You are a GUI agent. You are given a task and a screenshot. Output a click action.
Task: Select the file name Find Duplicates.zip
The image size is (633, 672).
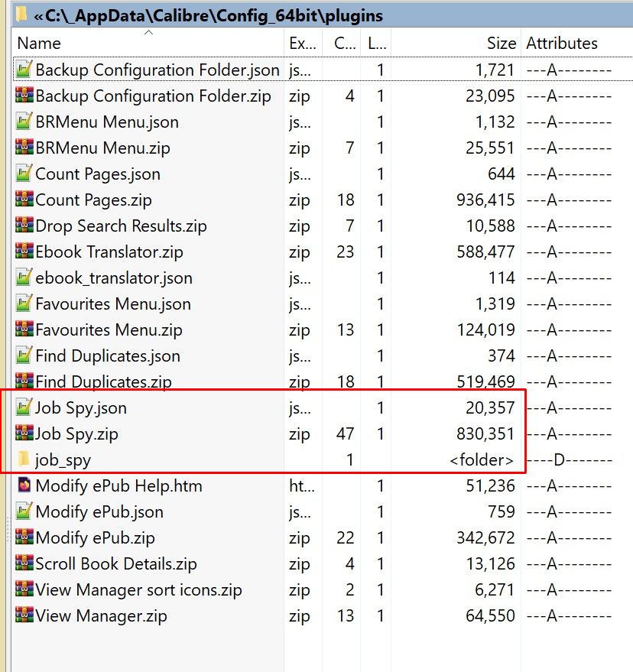pyautogui.click(x=103, y=381)
